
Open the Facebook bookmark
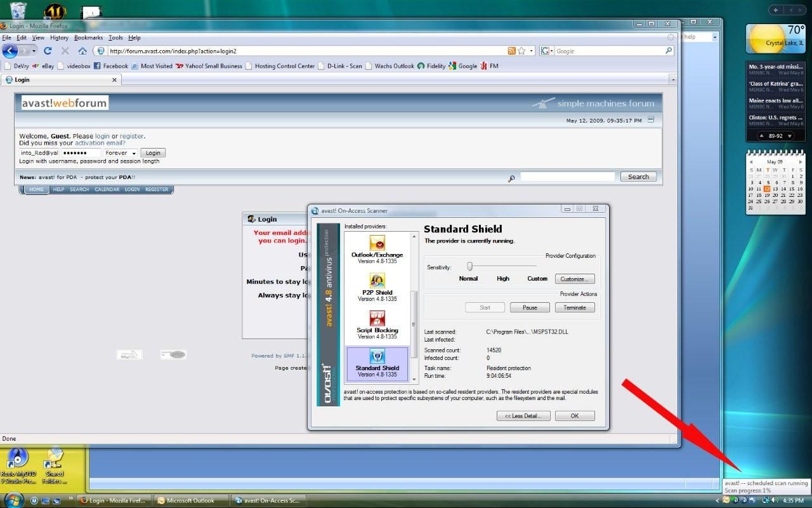click(111, 66)
